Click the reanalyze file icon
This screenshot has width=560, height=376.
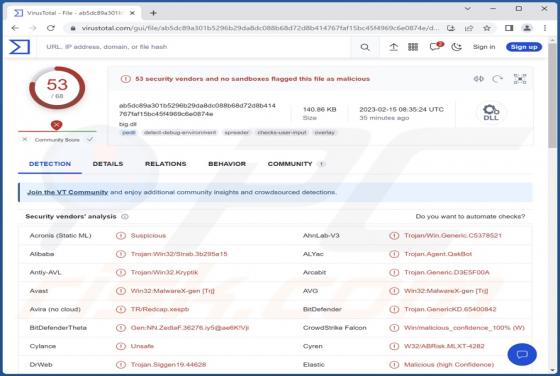[498, 79]
